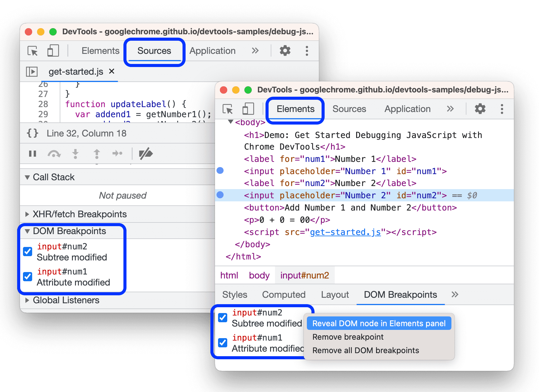Screen dimensions: 539x392
Task: Click the blue breakpoint dot beside input num2
Action: pos(220,195)
